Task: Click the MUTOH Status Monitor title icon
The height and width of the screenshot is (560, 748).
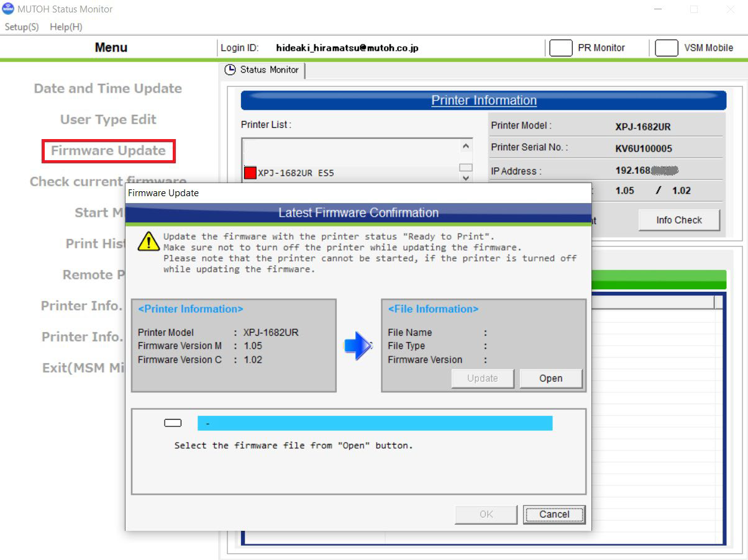Action: [8, 9]
